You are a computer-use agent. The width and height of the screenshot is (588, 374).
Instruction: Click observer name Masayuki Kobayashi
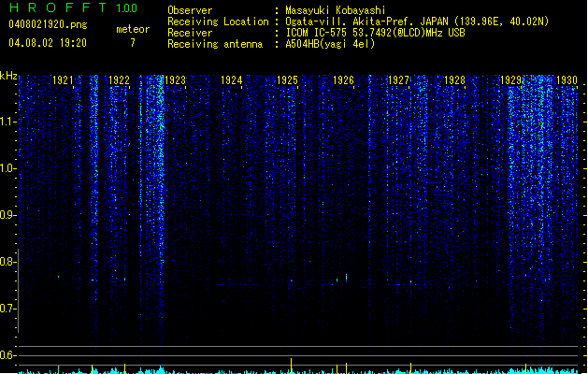(336, 10)
